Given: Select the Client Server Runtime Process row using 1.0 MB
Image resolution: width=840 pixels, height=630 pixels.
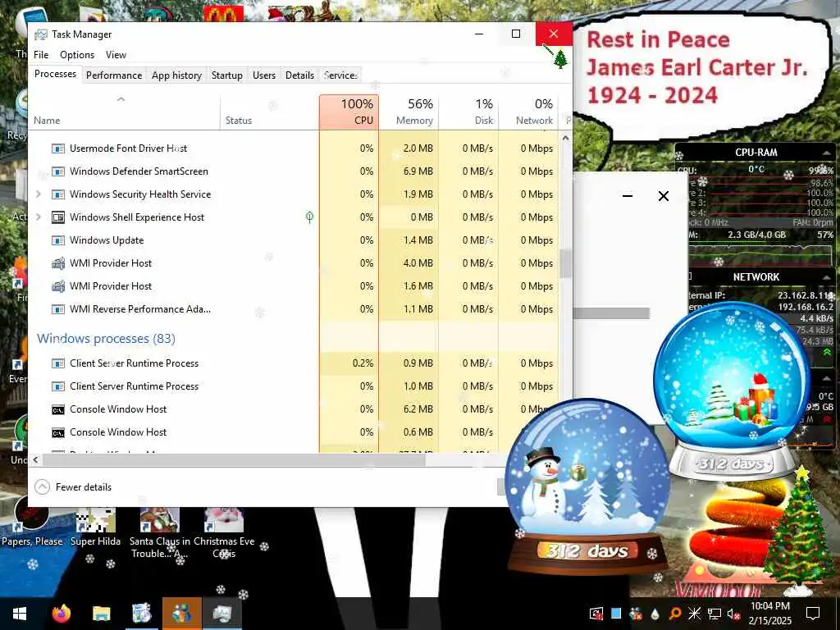Looking at the screenshot, I should [295, 386].
